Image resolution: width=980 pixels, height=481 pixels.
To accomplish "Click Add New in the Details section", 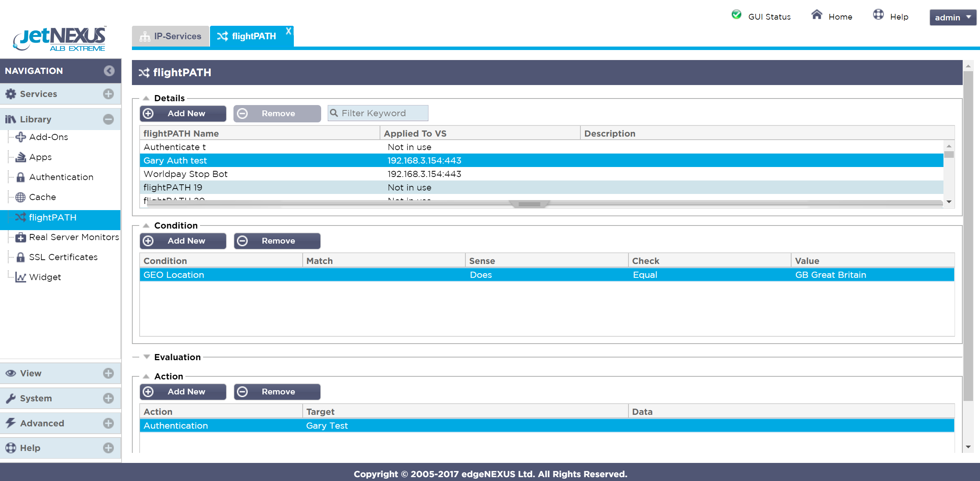I will [x=183, y=114].
